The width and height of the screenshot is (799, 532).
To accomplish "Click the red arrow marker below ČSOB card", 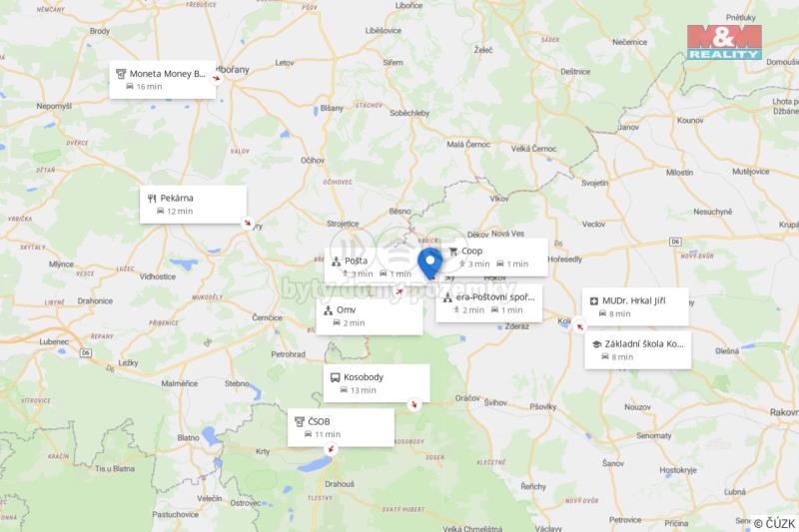I will pos(332,449).
